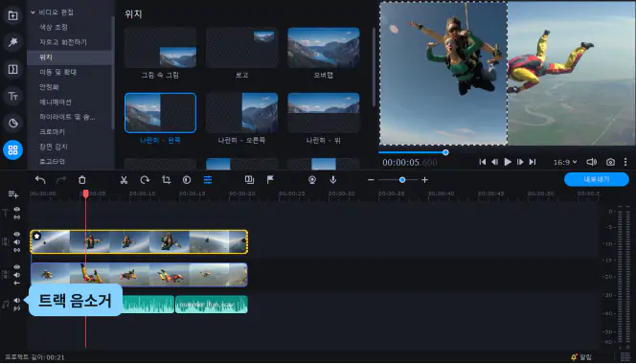This screenshot has width=636, height=364.
Task: Jump to the previous clip in preview
Action: point(483,162)
